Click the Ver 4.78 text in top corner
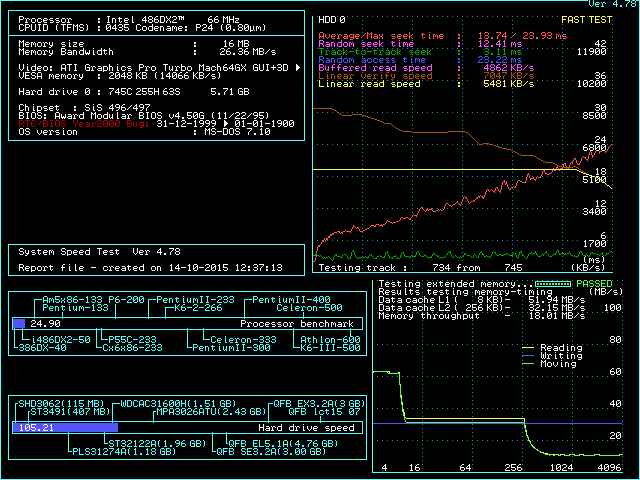The height and width of the screenshot is (480, 640). 614,4
